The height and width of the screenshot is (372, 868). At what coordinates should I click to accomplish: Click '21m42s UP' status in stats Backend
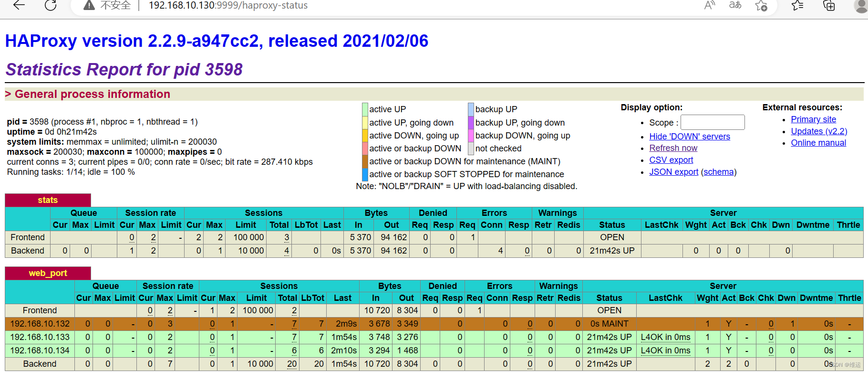click(612, 251)
